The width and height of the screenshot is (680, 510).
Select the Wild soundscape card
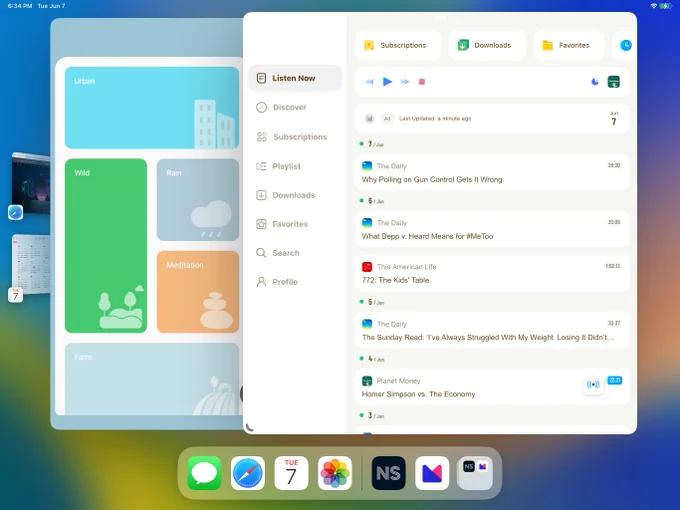pos(106,246)
